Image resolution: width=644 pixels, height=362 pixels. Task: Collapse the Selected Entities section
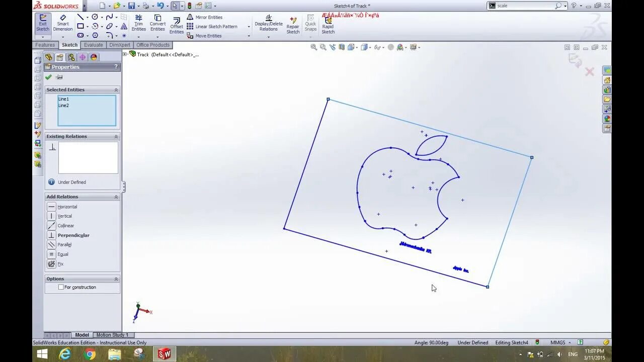coord(116,89)
